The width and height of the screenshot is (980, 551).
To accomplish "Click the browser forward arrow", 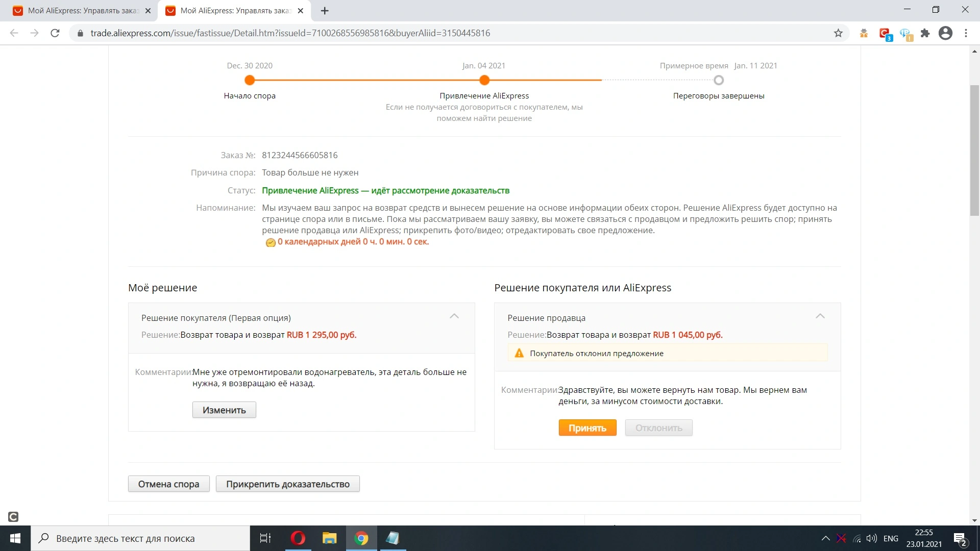I will point(34,33).
